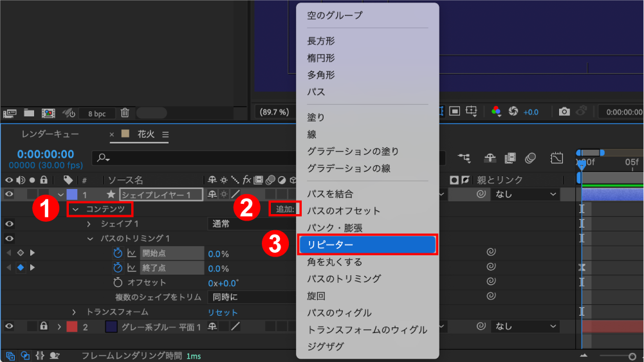The image size is (644, 362).
Task: Reset exposure icon in viewer
Action: pos(513,111)
